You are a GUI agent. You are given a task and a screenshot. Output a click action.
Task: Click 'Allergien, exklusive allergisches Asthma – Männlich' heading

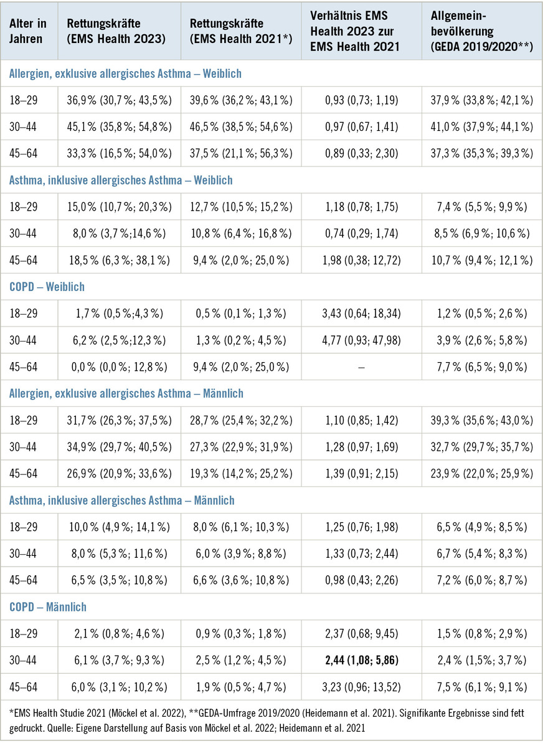coord(126,394)
